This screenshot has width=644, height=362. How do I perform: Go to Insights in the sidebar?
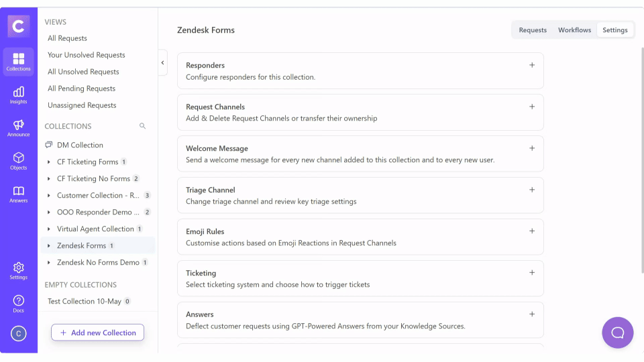[x=18, y=95]
